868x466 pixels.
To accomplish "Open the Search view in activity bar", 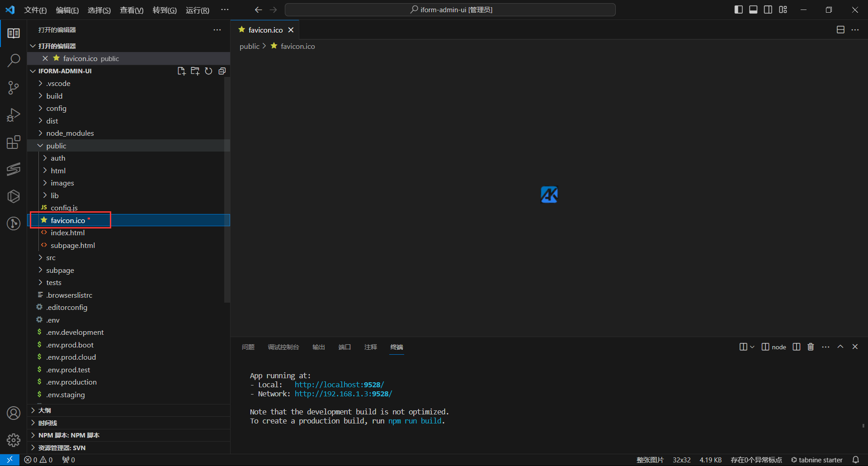I will point(14,60).
